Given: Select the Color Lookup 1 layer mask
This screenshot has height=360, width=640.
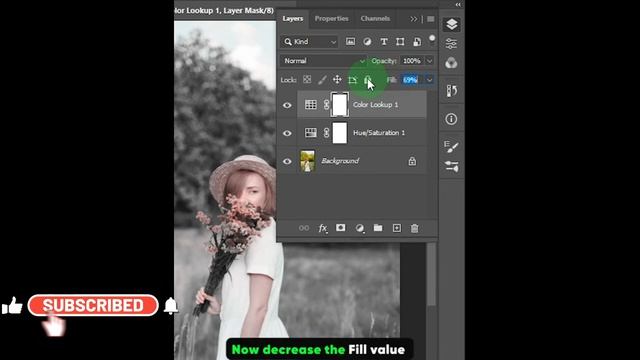Looking at the screenshot, I should point(340,105).
